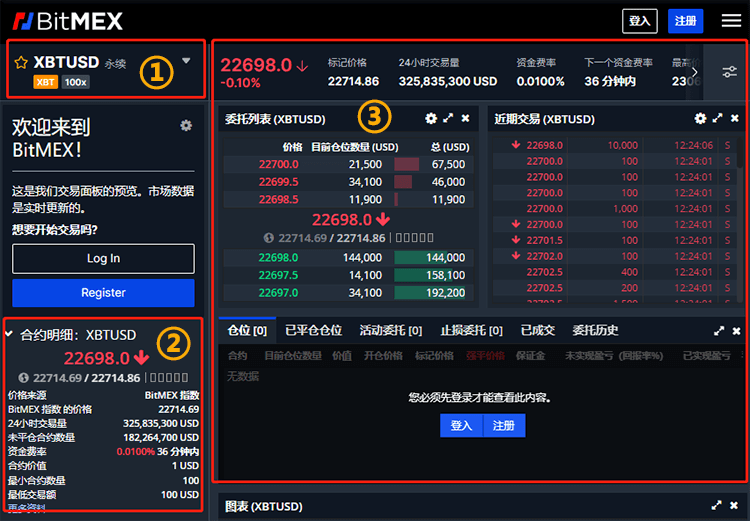Close the 委托列表 order book panel
750x521 pixels.
(x=465, y=118)
